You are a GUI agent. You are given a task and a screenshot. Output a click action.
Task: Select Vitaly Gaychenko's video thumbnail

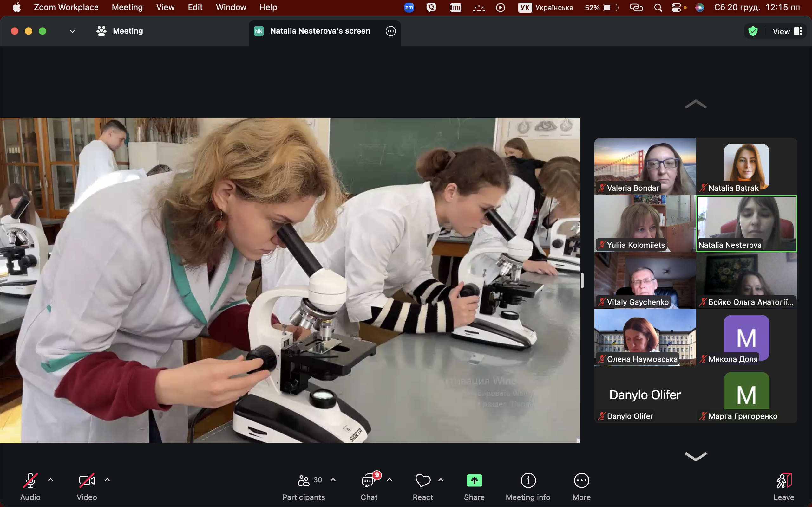[645, 280]
